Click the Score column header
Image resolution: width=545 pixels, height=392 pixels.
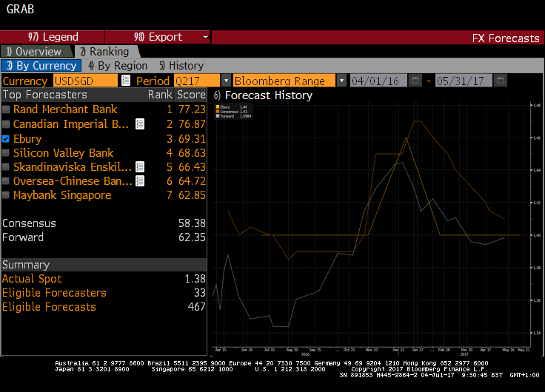click(191, 95)
